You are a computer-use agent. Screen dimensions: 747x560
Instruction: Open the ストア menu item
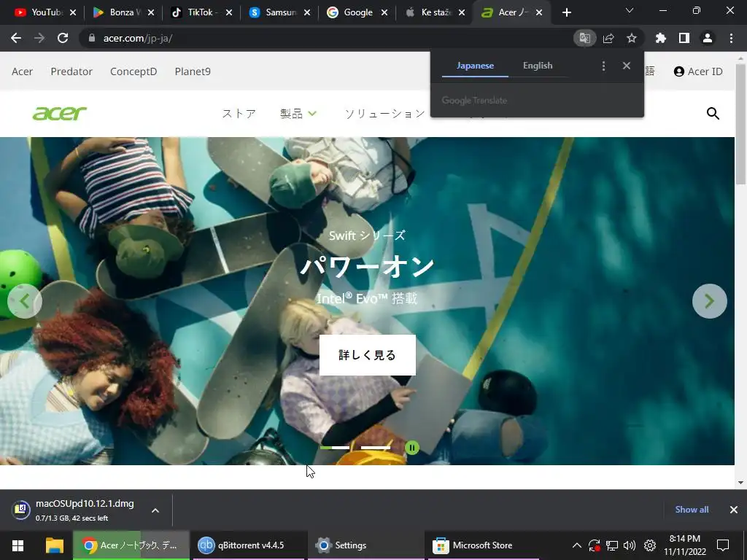pyautogui.click(x=239, y=113)
